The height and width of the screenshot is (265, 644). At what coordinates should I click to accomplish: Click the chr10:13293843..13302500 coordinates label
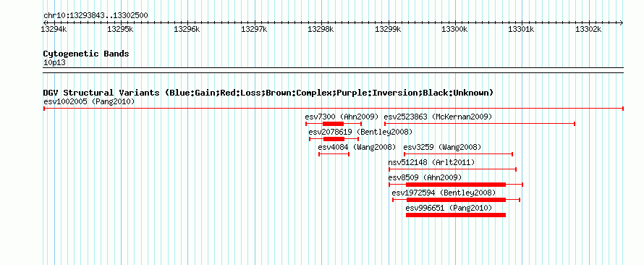(96, 16)
